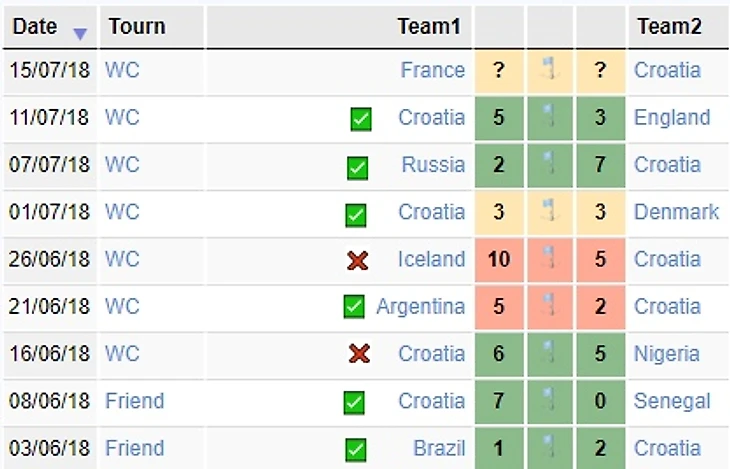Toggle the green checkbox beside Brazil
Viewport: 730px width, 469px height.
click(x=355, y=449)
